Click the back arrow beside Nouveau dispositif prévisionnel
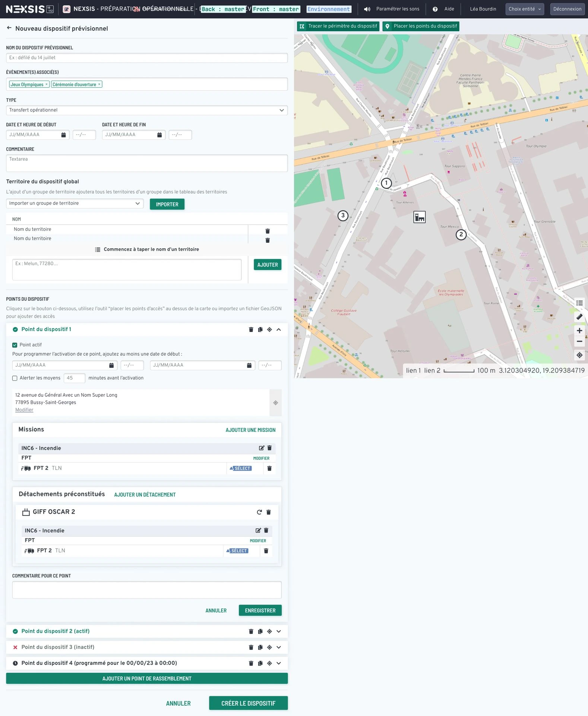The image size is (588, 716). coord(9,28)
